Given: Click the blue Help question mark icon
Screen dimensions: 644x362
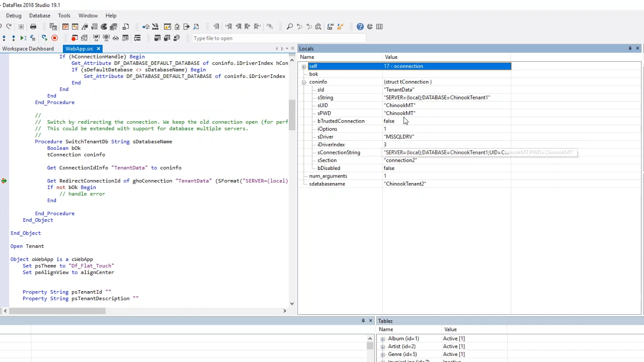Looking at the screenshot, I should pos(360,27).
